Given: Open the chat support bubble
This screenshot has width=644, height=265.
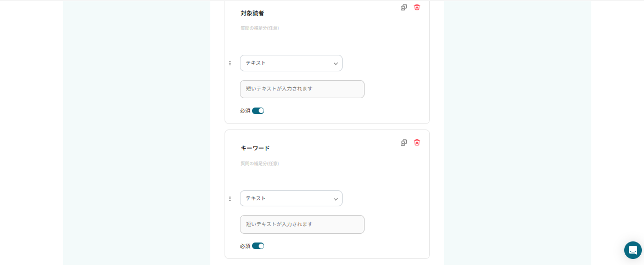Looking at the screenshot, I should [x=633, y=250].
